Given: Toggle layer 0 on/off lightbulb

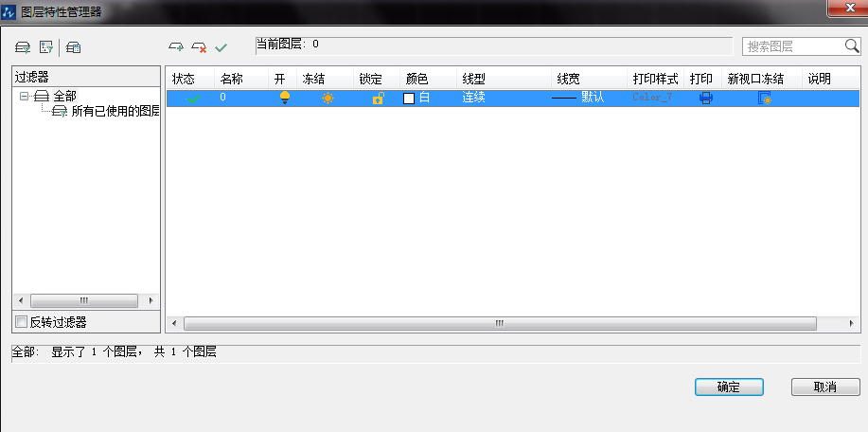Looking at the screenshot, I should click(x=284, y=98).
